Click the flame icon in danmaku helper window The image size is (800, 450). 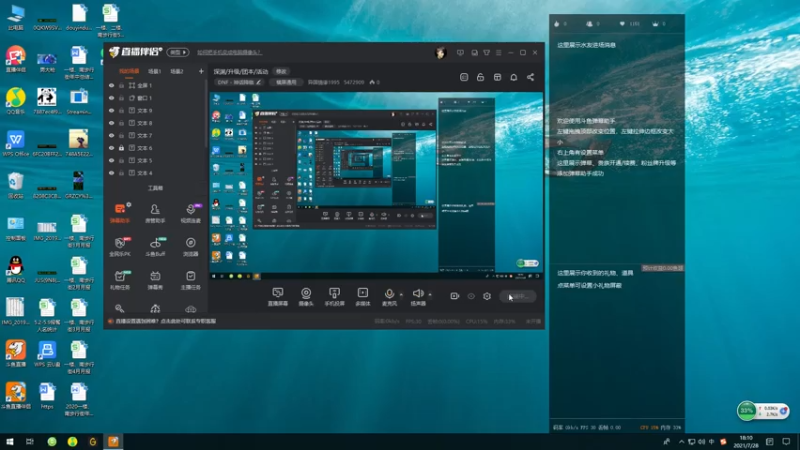pos(557,23)
